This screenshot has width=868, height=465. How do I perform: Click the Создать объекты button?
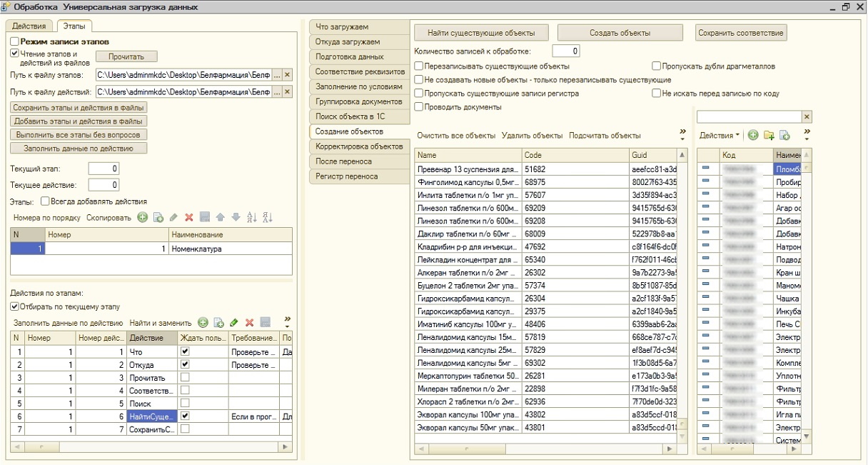tap(619, 33)
